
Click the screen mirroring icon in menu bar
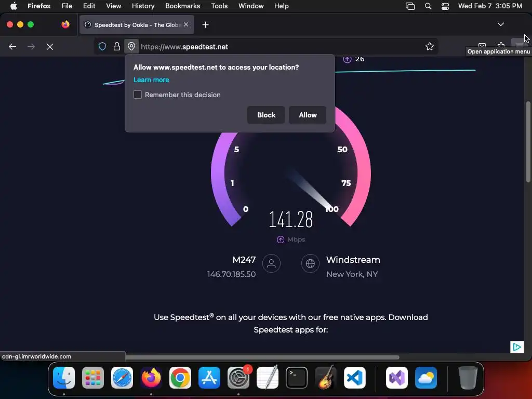point(410,6)
